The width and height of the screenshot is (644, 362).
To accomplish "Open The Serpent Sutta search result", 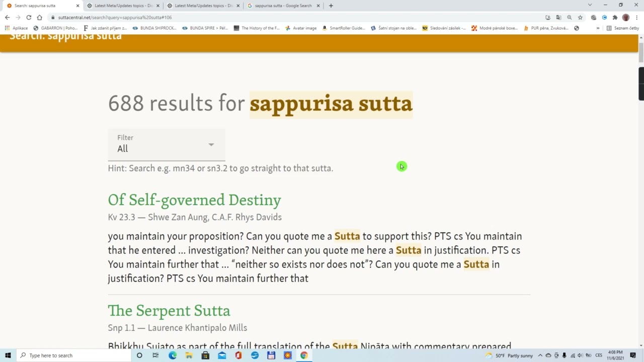I will coord(169,311).
